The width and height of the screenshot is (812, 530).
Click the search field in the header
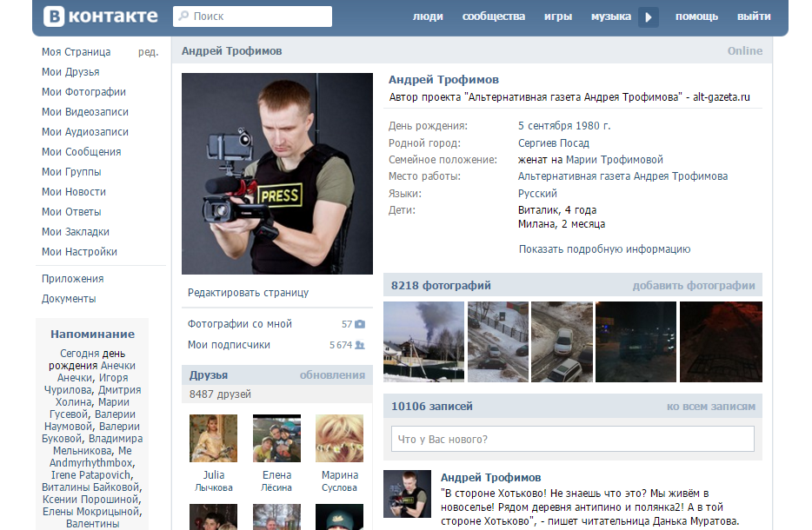pos(252,17)
